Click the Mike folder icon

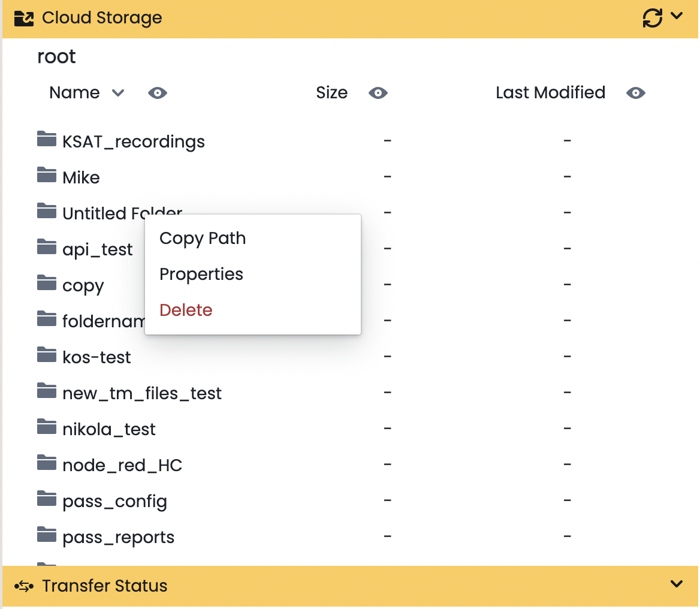(x=47, y=176)
